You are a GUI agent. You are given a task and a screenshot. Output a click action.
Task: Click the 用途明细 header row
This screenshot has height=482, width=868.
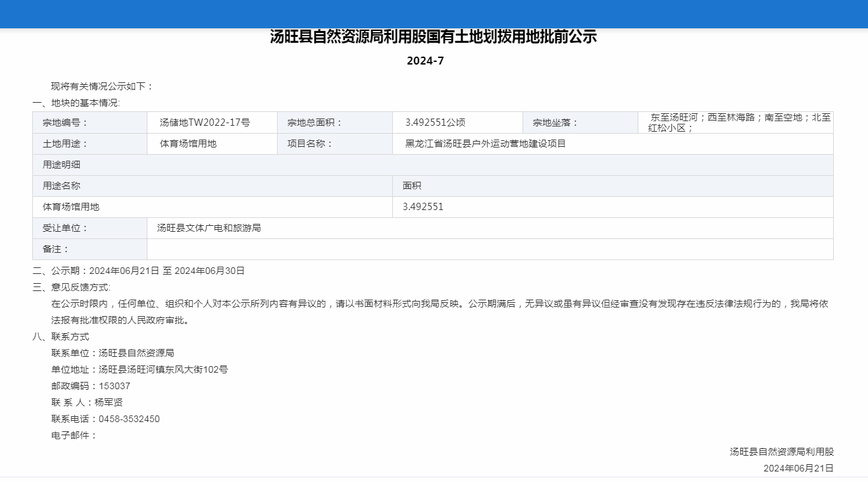(x=433, y=165)
